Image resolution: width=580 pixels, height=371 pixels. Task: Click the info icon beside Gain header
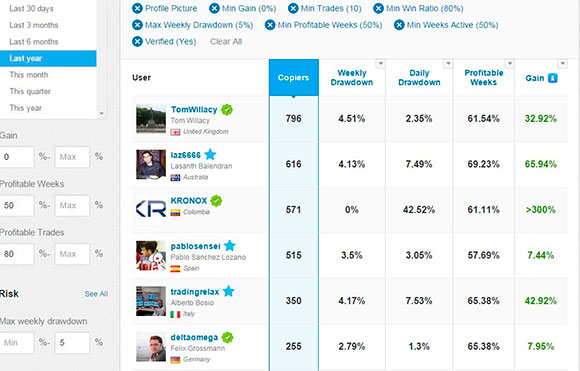click(552, 78)
